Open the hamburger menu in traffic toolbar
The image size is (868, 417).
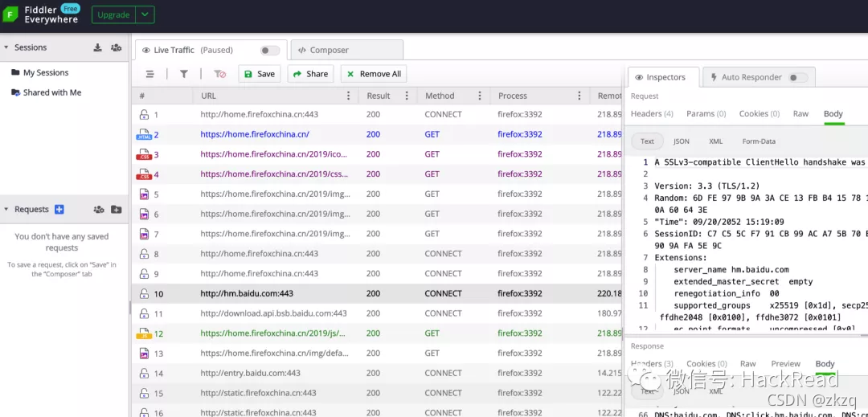pyautogui.click(x=150, y=74)
